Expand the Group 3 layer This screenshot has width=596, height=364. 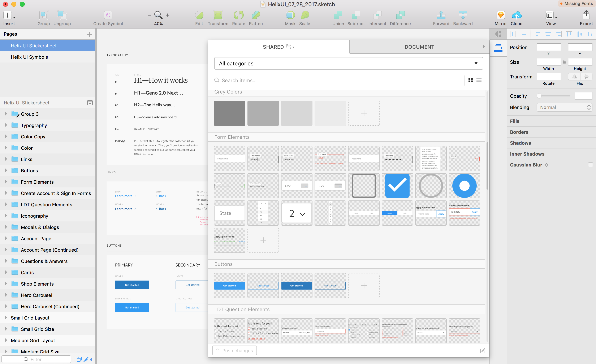click(x=6, y=114)
